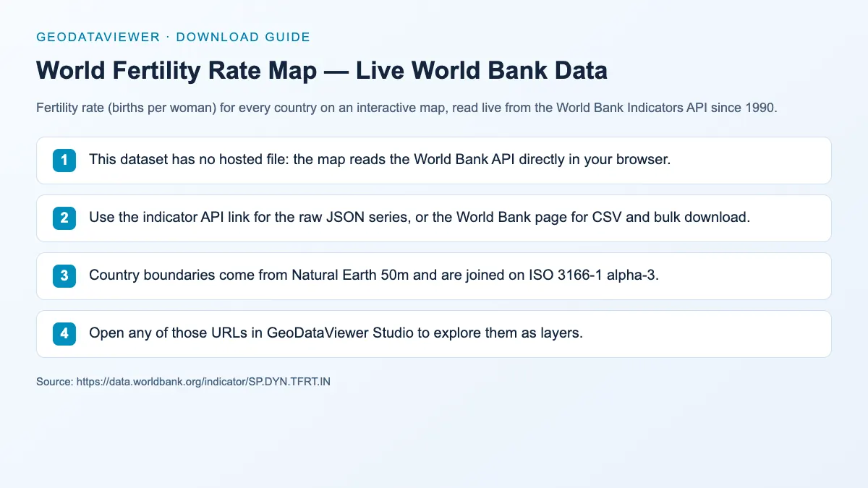868x488 pixels.
Task: Click the step 4 number badge
Action: pos(64,334)
